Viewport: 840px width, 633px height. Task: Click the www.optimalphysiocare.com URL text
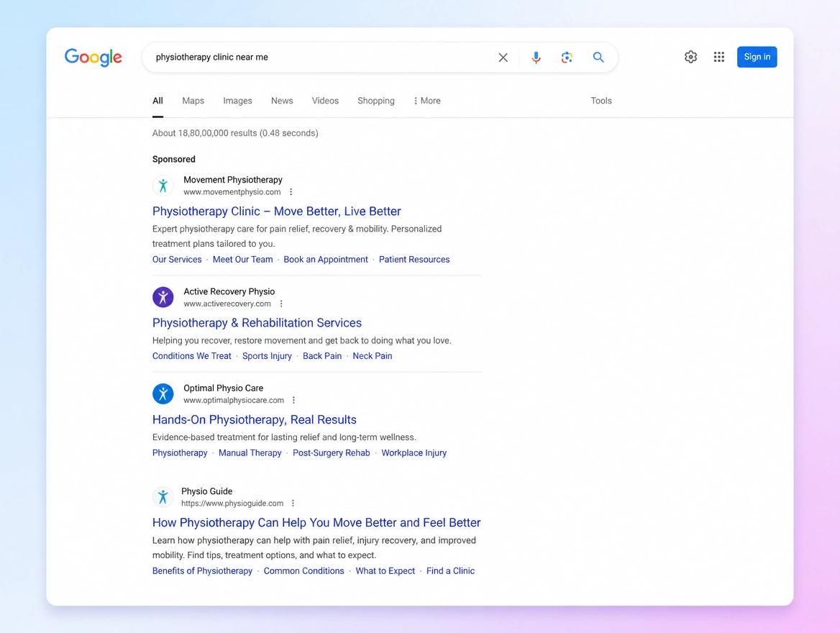click(234, 400)
